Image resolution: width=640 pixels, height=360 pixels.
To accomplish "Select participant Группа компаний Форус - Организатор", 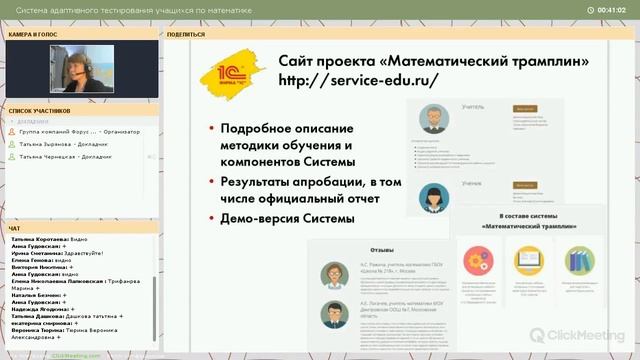I will click(80, 132).
